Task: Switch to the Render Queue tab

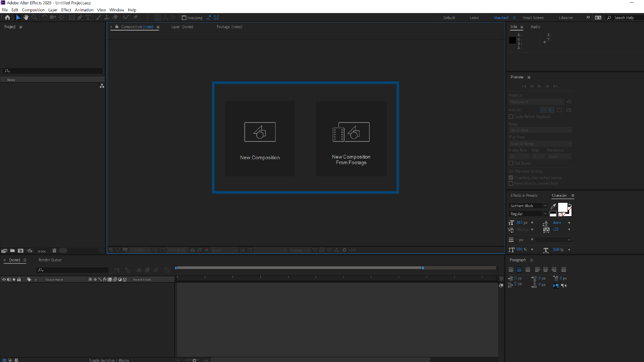Action: [x=50, y=260]
